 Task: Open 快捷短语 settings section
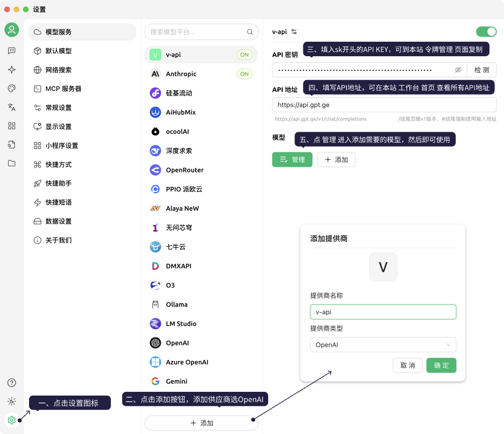(82, 202)
